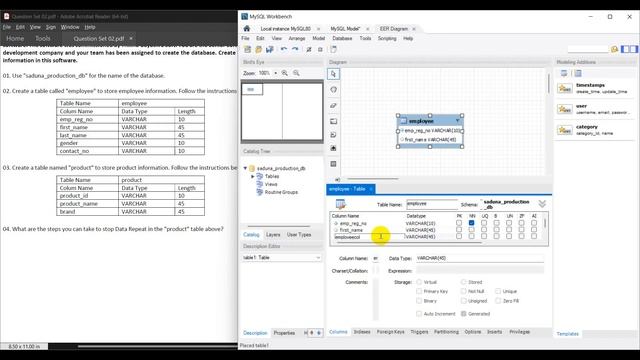Image resolution: width=640 pixels, height=360 pixels.
Task: Click the timestamps template icon
Action: (565, 88)
